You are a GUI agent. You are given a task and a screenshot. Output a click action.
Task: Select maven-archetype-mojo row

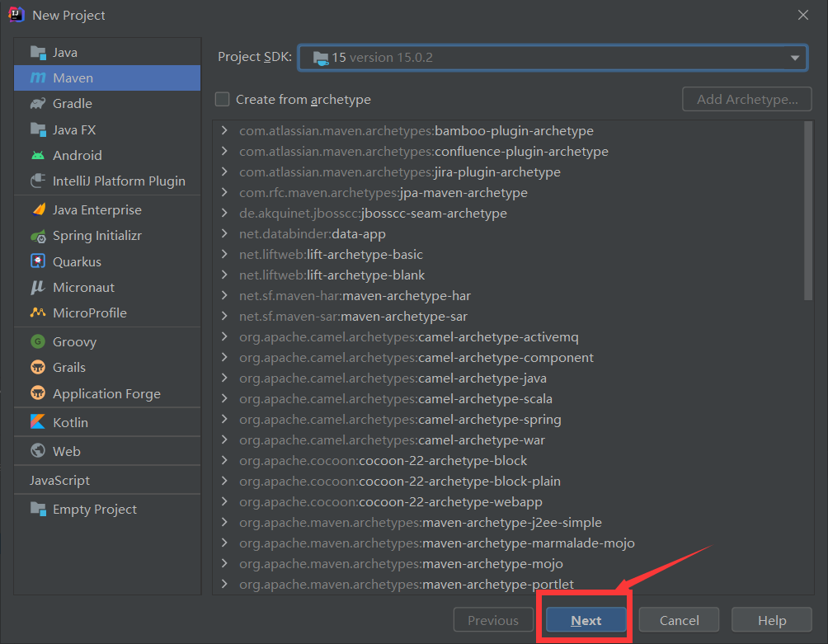tap(510, 563)
